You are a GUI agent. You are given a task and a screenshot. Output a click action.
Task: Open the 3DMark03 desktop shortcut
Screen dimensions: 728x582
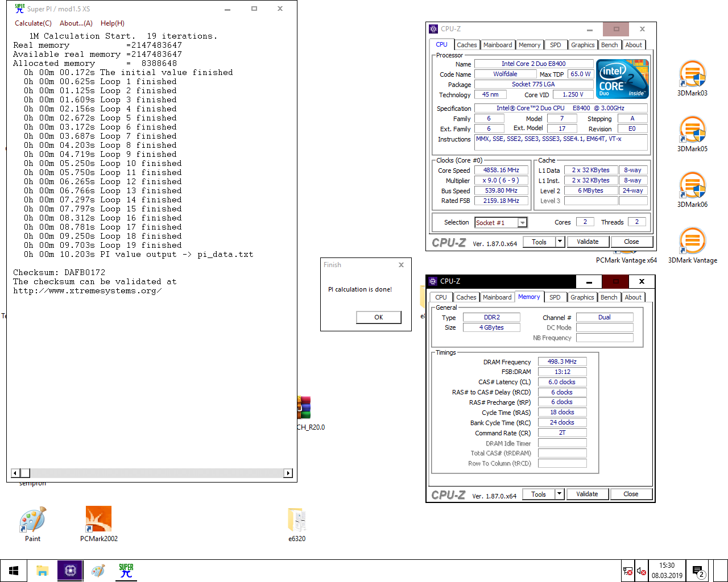point(692,78)
